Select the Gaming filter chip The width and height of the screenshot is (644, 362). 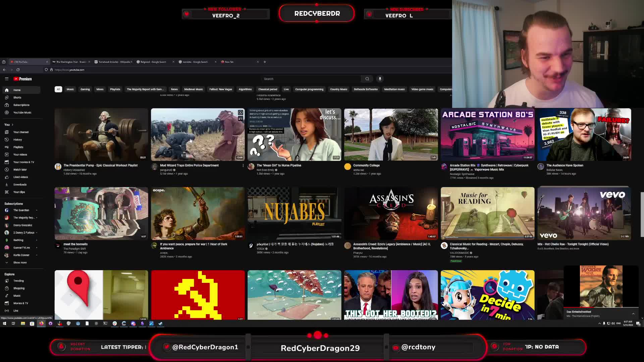(x=85, y=89)
